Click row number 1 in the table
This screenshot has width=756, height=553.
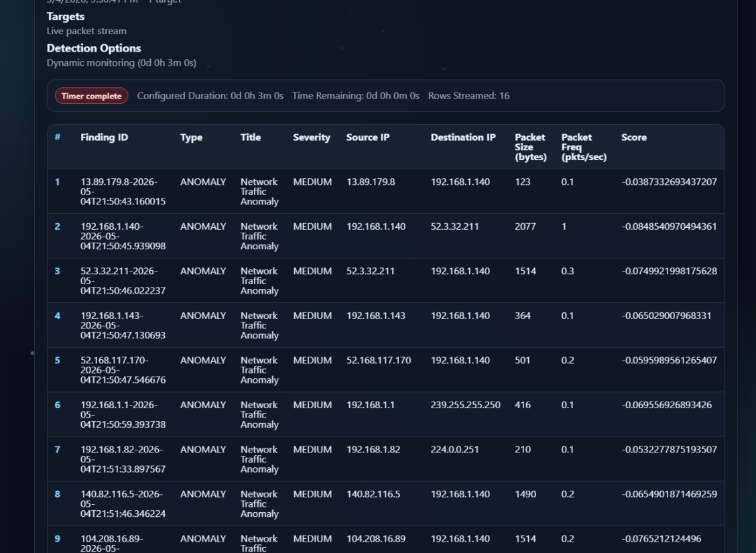pos(57,182)
